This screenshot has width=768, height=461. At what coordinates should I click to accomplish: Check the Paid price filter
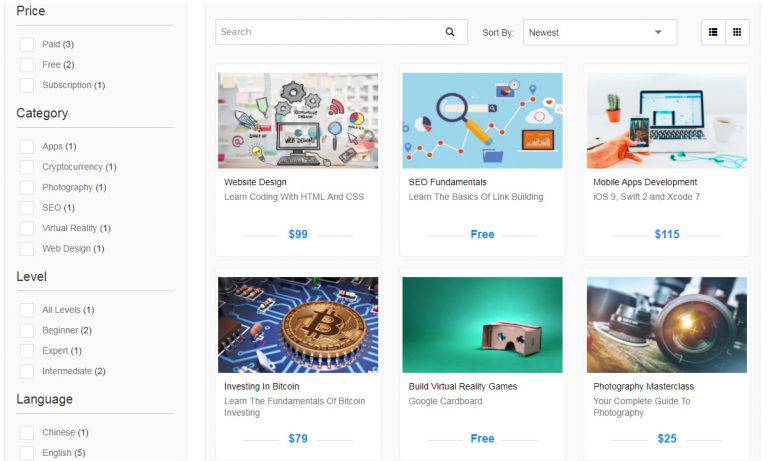pos(27,45)
